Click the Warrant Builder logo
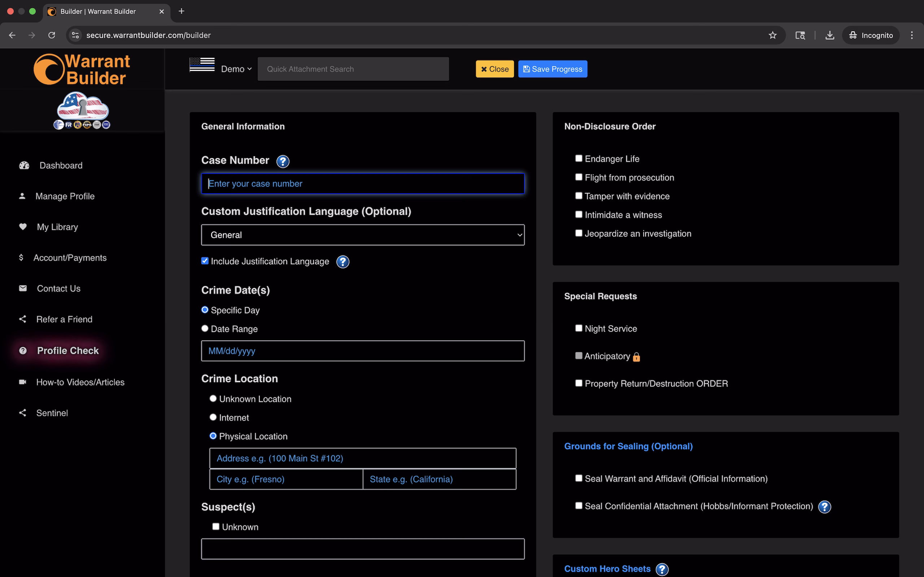 (x=82, y=70)
